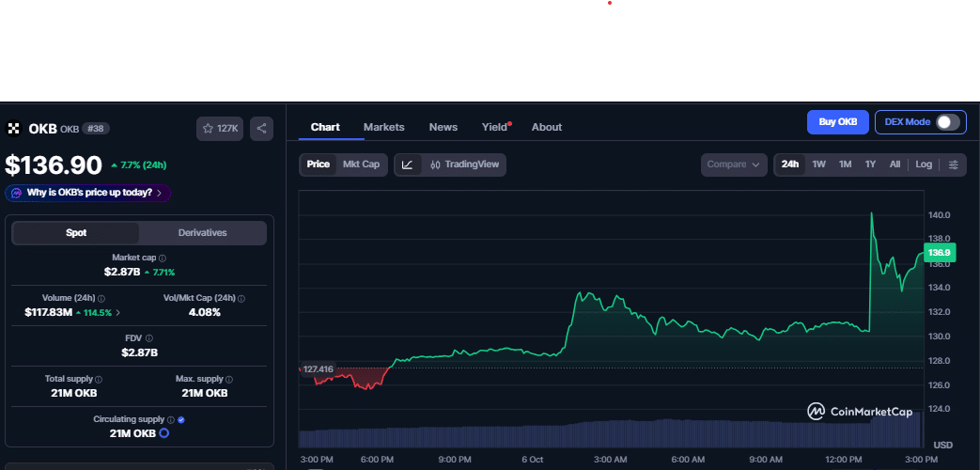
Task: Click Circulating supply info icon
Action: pos(171,420)
